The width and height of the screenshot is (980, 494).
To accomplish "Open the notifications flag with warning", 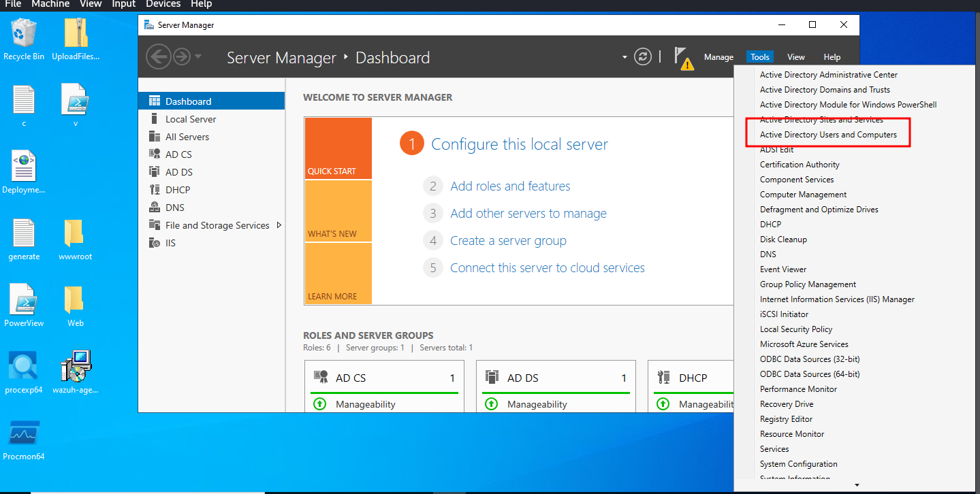I will (x=683, y=59).
